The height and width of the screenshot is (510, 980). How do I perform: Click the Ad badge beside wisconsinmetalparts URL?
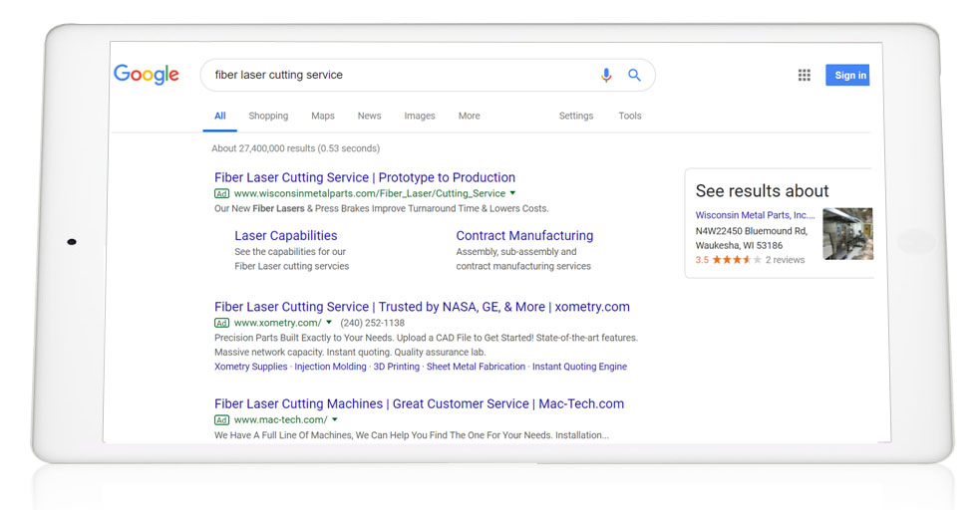pos(222,193)
